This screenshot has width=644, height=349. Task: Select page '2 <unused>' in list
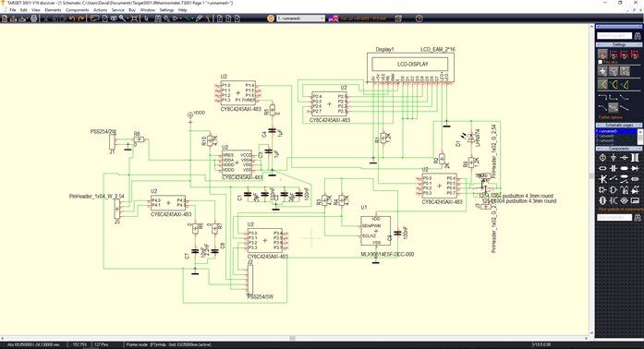[616, 136]
